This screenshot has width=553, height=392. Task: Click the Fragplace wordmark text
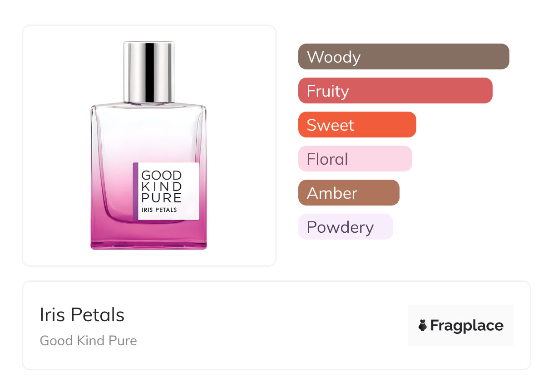[467, 325]
